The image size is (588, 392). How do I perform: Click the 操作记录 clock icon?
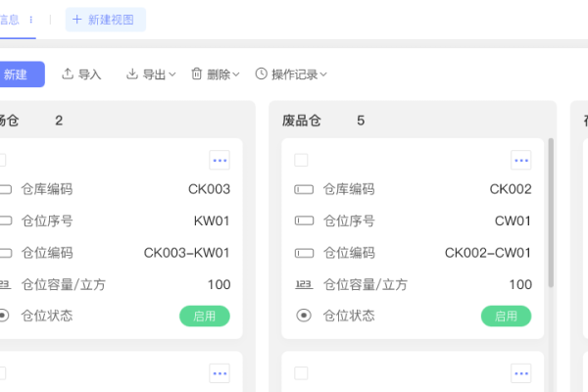(262, 73)
